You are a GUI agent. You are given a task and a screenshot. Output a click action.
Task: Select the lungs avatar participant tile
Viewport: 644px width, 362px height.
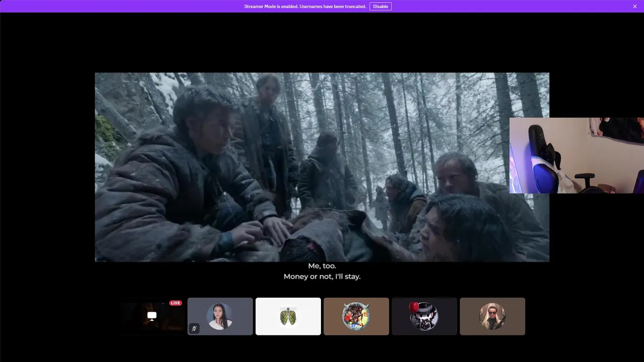click(x=288, y=316)
